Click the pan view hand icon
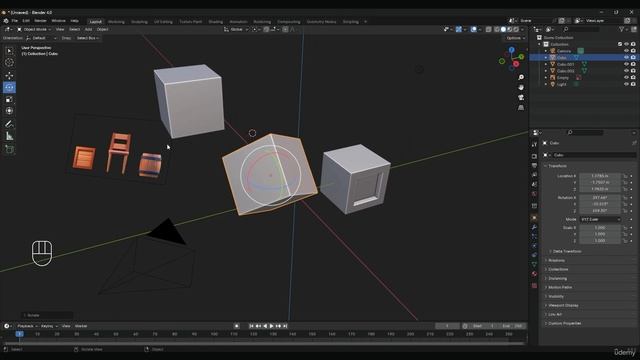Image resolution: width=640 pixels, height=360 pixels. [x=521, y=87]
